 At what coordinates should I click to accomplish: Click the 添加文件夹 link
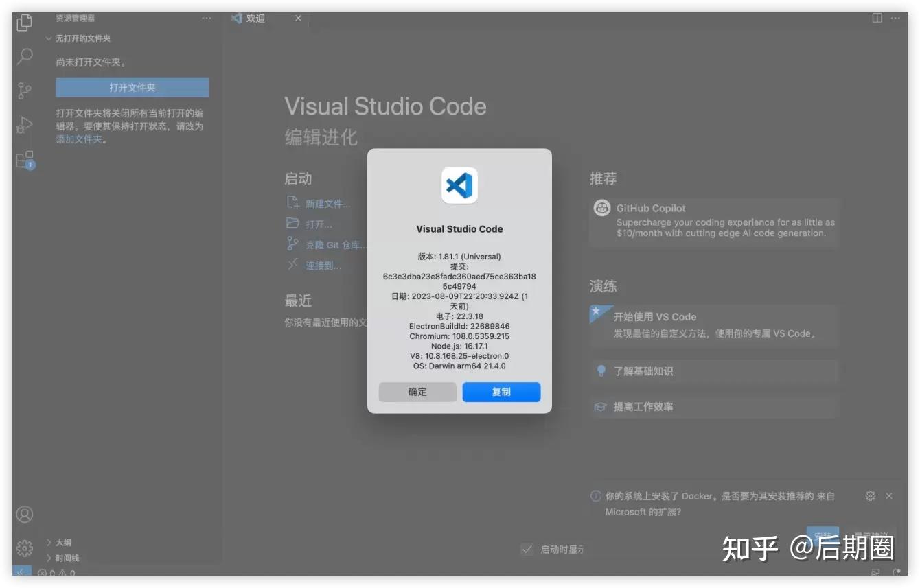click(78, 139)
